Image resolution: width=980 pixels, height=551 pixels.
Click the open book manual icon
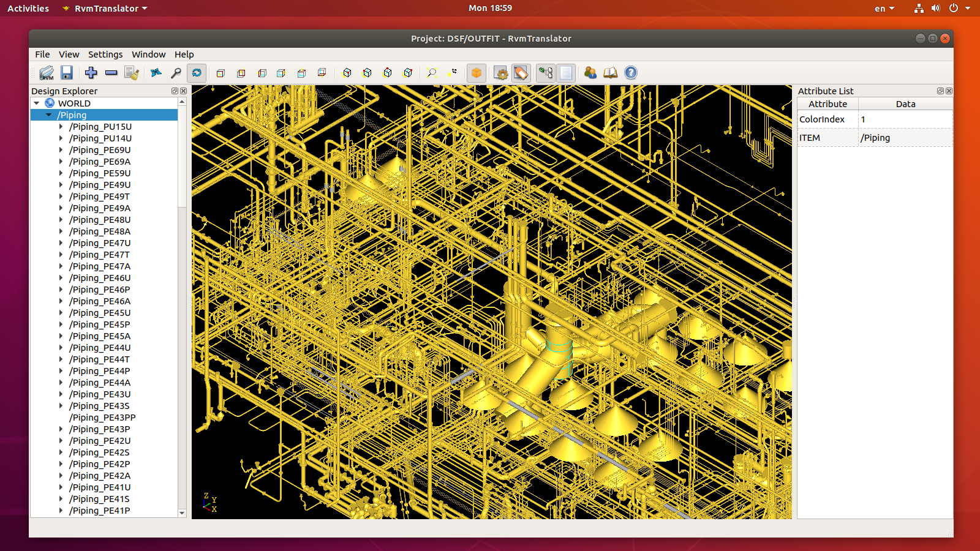point(610,73)
